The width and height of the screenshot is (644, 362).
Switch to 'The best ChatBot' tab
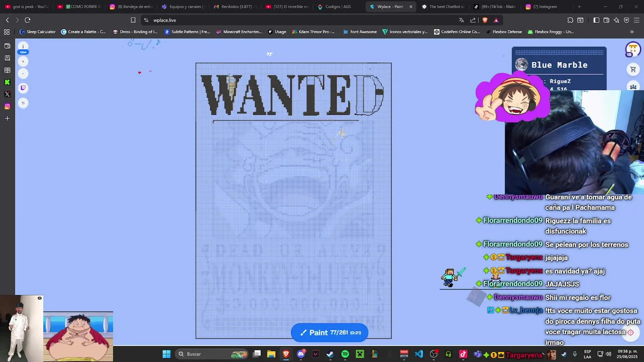pyautogui.click(x=443, y=7)
